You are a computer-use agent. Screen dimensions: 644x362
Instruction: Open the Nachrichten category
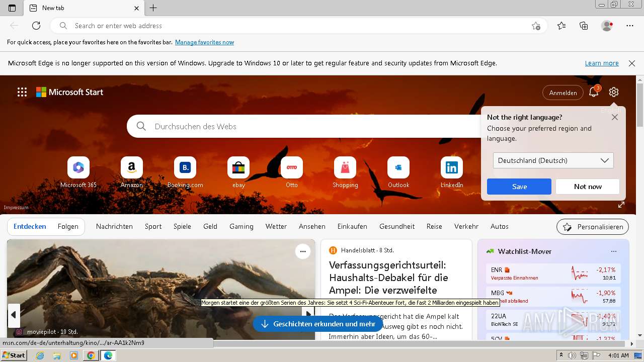114,226
